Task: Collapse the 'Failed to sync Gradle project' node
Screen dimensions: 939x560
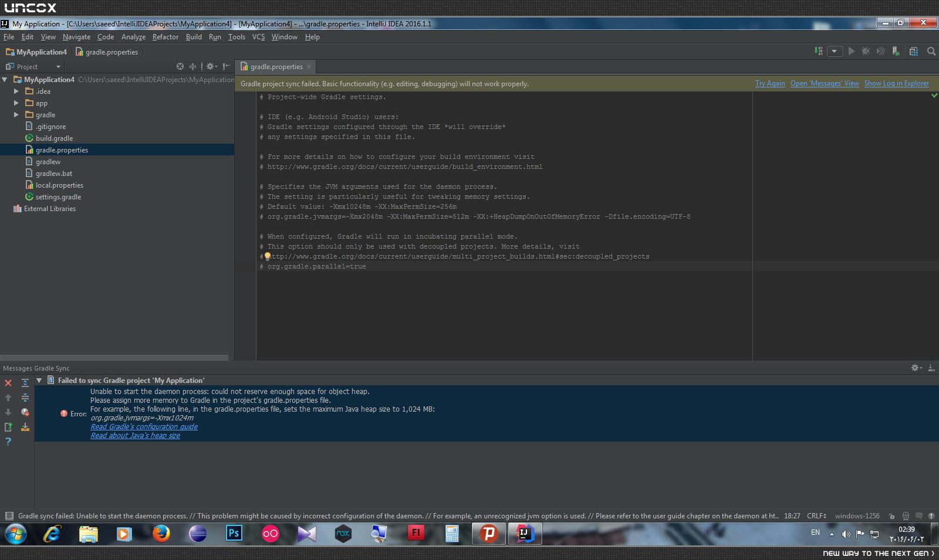Action: click(x=39, y=380)
